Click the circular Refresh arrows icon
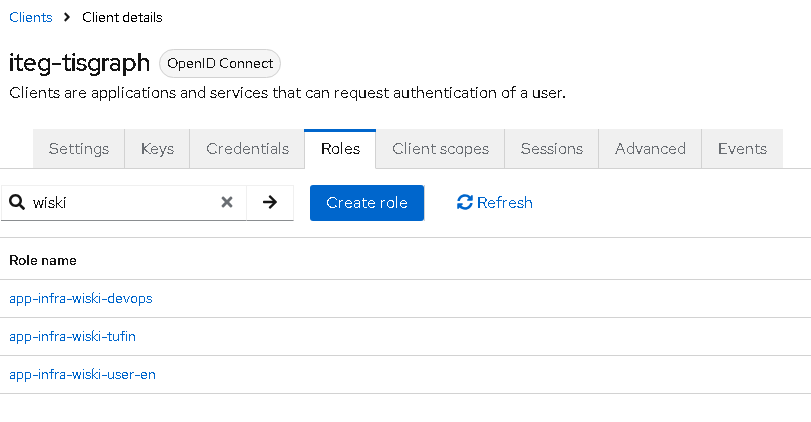This screenshot has height=422, width=811. 464,202
